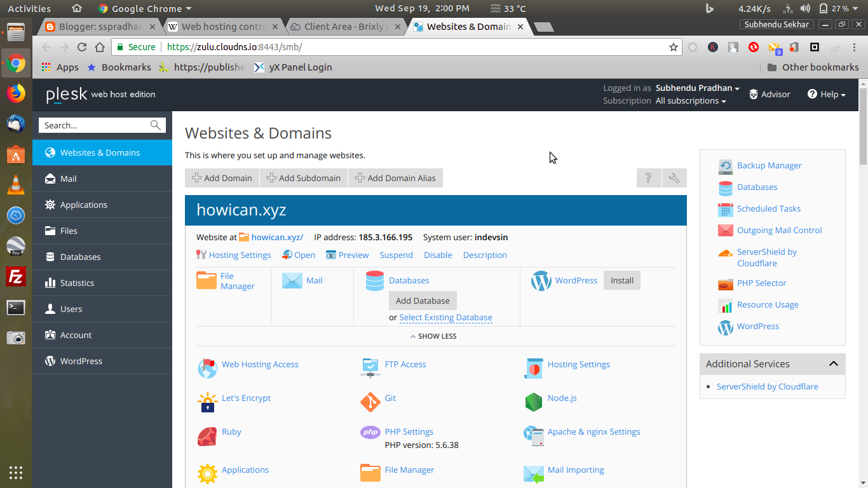Expand the All subscriptions dropdown
Image resolution: width=868 pixels, height=488 pixels.
point(690,100)
